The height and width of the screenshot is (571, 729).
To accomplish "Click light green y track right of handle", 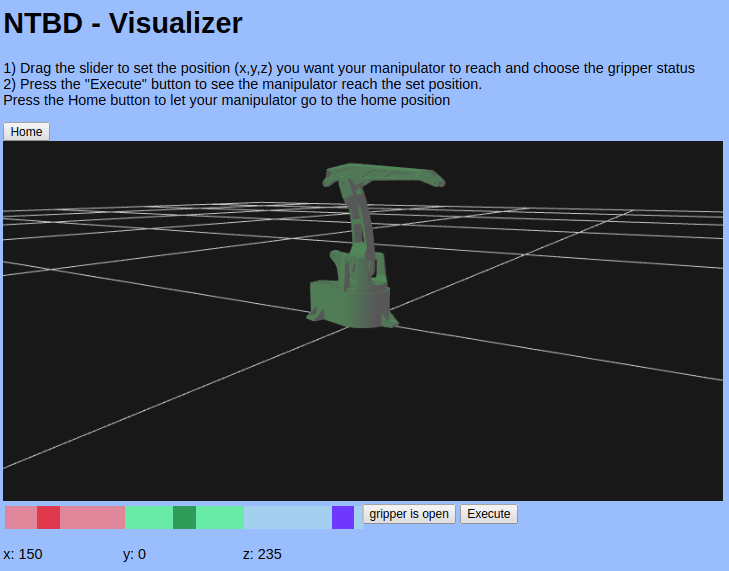I will (x=220, y=517).
